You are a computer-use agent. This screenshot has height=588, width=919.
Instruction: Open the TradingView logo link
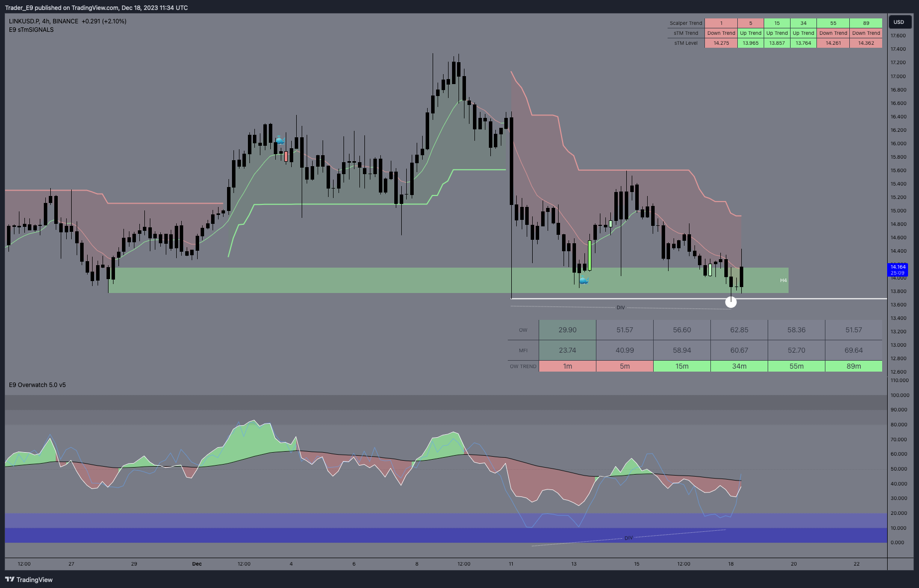pos(29,580)
